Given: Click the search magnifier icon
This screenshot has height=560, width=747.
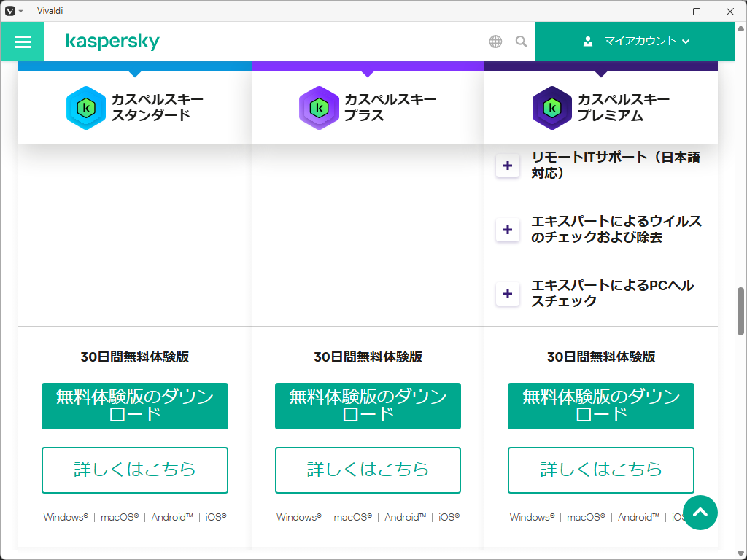Looking at the screenshot, I should [521, 42].
